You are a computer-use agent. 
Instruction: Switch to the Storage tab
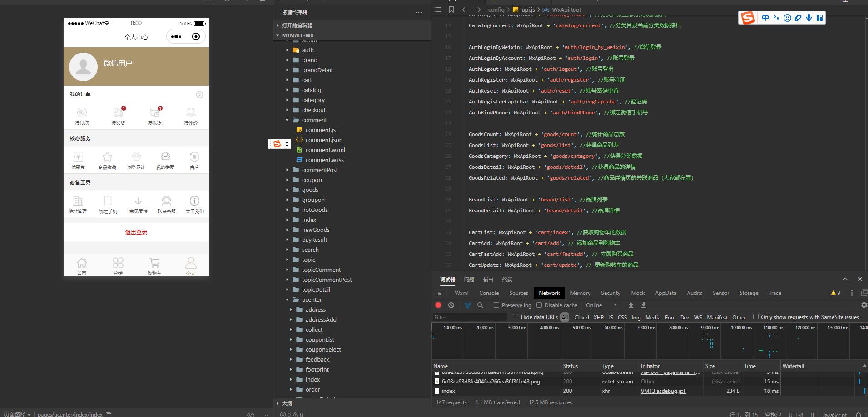click(749, 293)
